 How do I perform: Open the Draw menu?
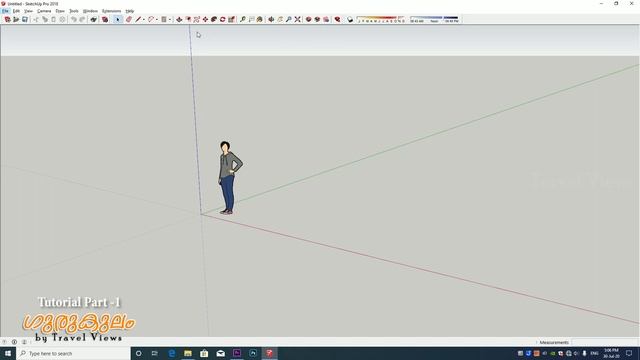(60, 11)
